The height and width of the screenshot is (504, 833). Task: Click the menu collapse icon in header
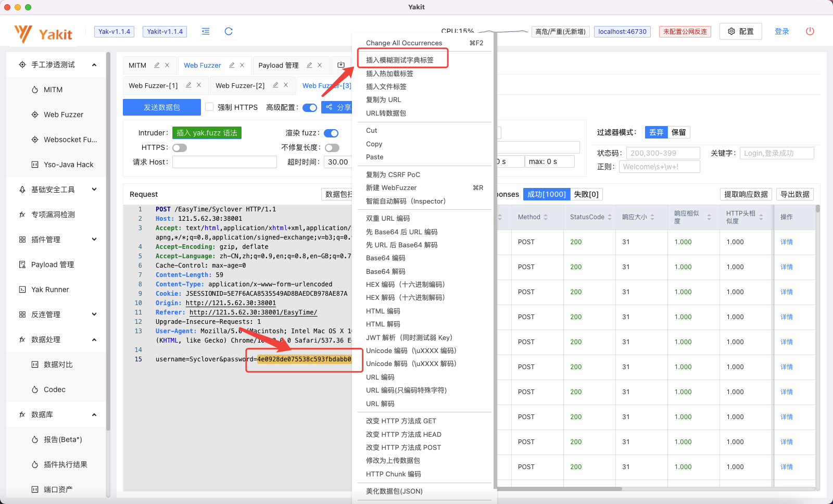(206, 31)
